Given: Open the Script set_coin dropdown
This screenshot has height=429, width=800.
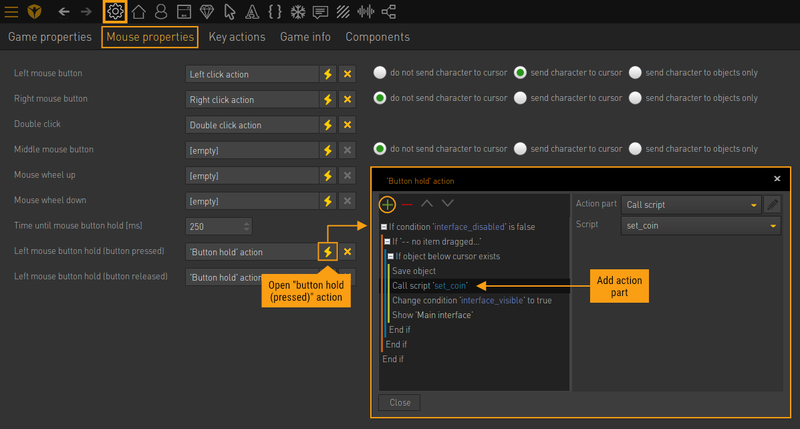Looking at the screenshot, I should click(x=701, y=225).
